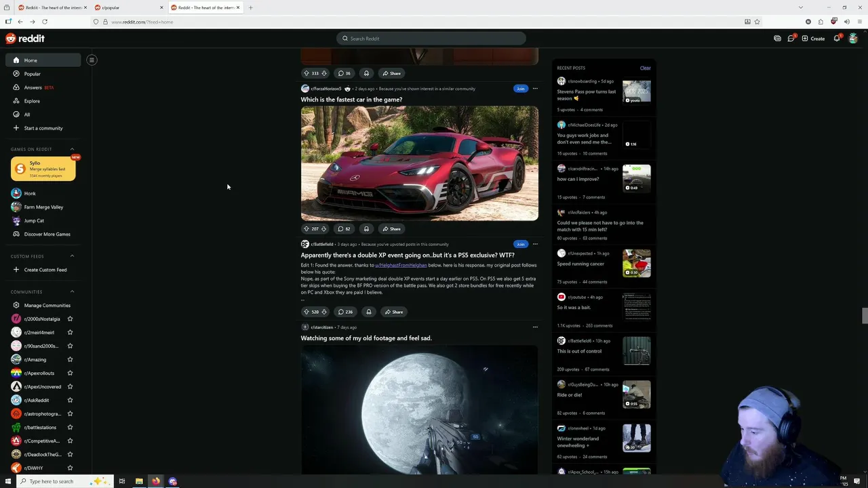Favorite r/battlestations with the star

coord(70,427)
